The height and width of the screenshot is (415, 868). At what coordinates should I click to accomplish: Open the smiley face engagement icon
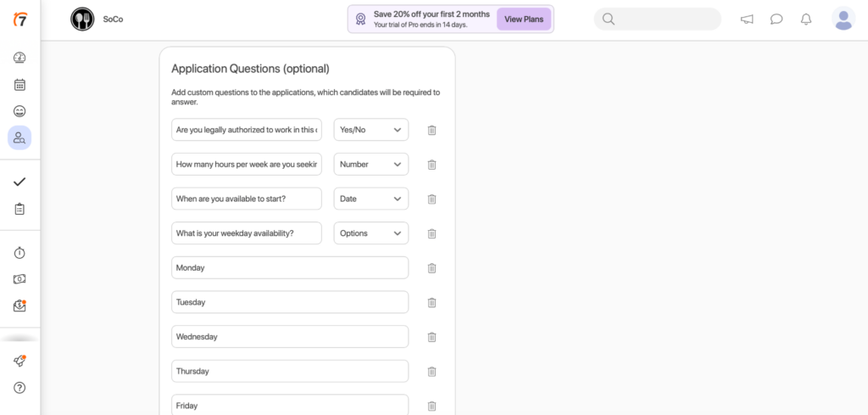click(x=19, y=111)
